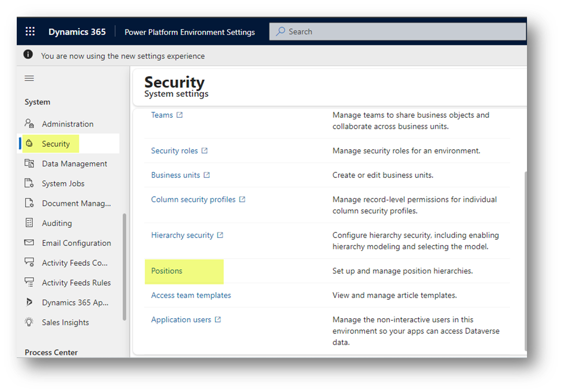Collapse the sidebar with hamburger icon
This screenshot has height=392, width=561.
click(29, 78)
